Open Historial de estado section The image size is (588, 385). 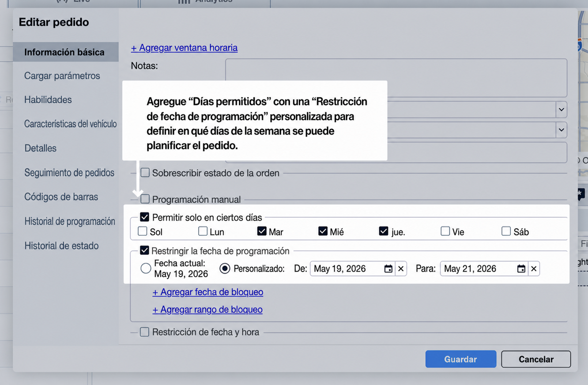click(61, 246)
